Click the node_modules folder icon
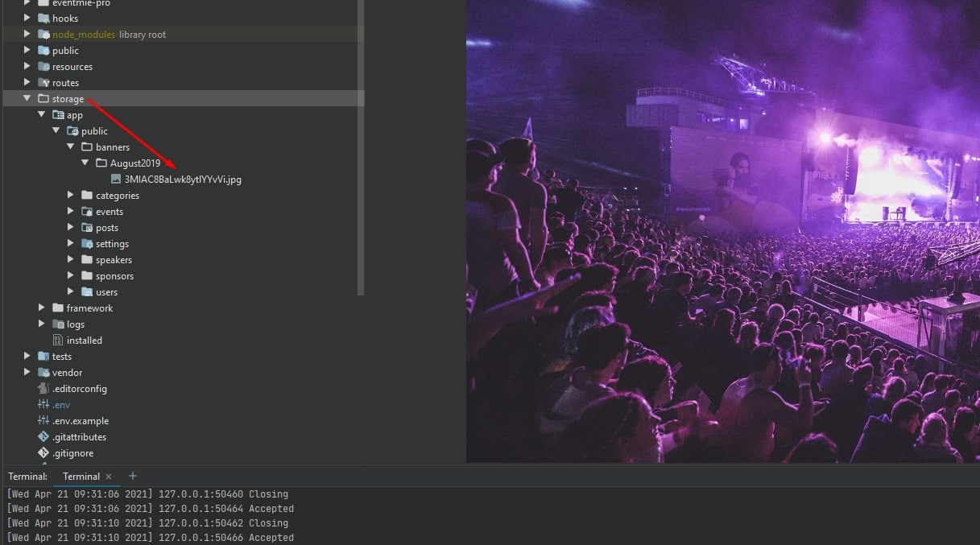The height and width of the screenshot is (545, 980). [43, 35]
